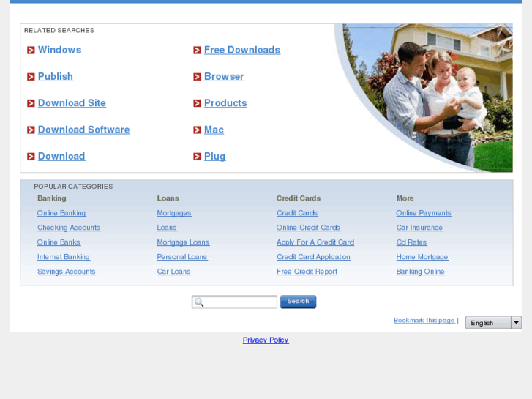Viewport: 532px width, 399px height.
Task: Open the English language dropdown
Action: 493,323
